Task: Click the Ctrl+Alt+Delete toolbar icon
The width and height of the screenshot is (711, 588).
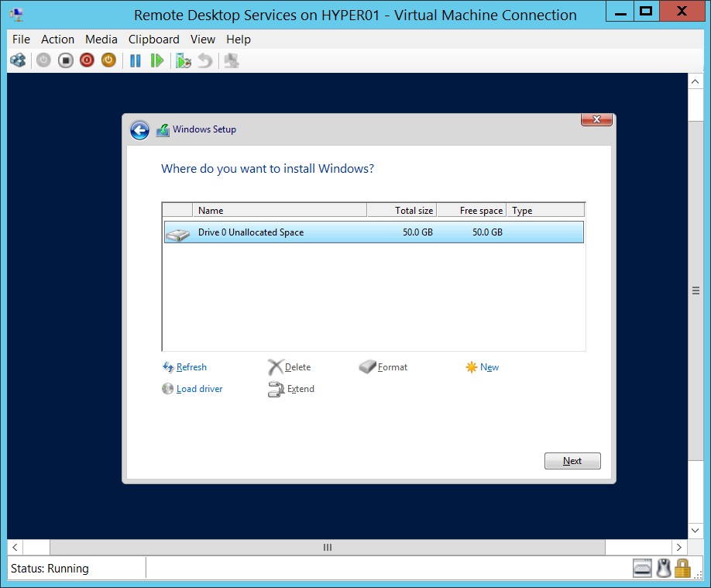Action: (x=19, y=60)
